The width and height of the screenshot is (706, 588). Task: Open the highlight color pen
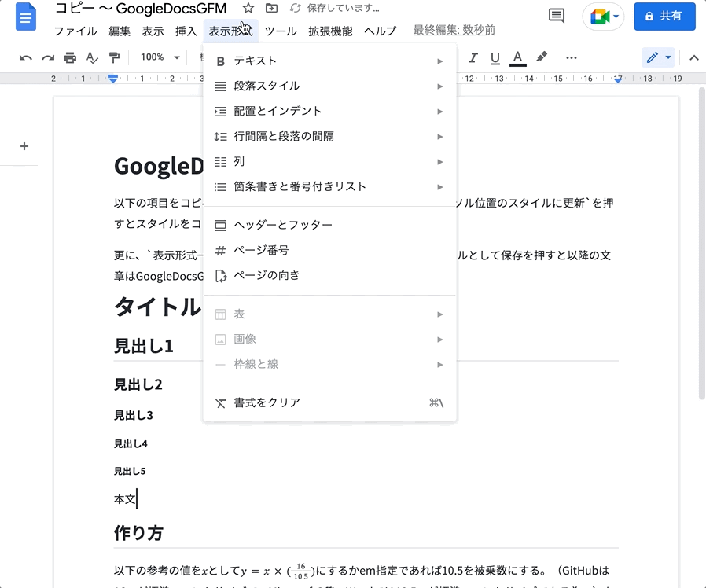[542, 57]
